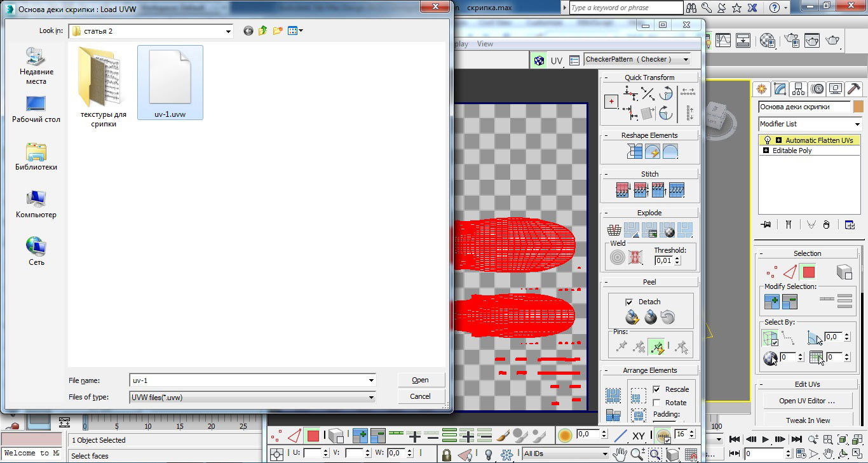Click the Open button in dialog

[420, 380]
